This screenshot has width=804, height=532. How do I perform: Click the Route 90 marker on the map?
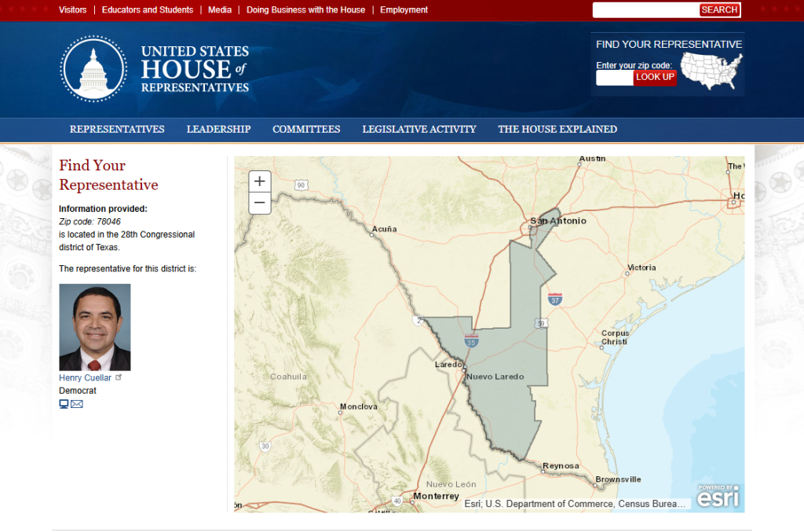(x=301, y=185)
